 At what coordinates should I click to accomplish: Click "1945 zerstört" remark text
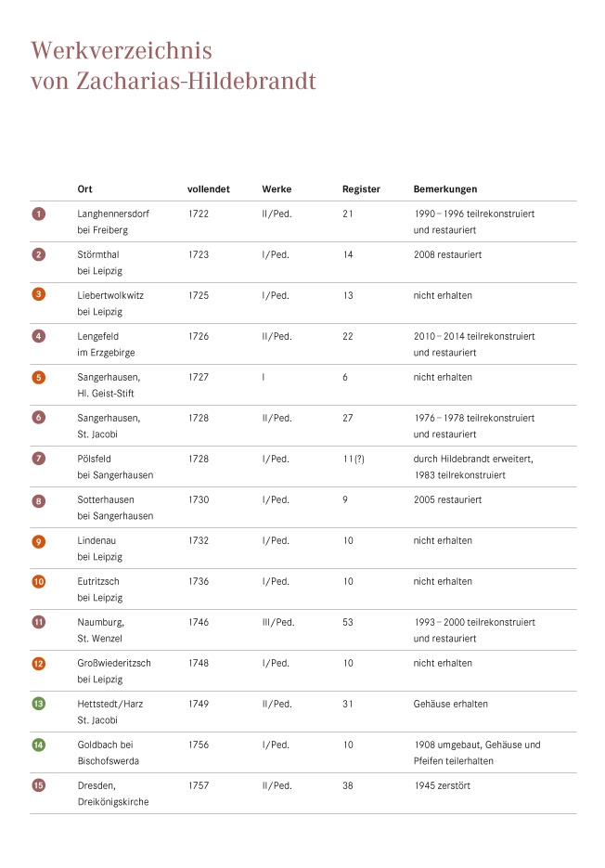[445, 785]
